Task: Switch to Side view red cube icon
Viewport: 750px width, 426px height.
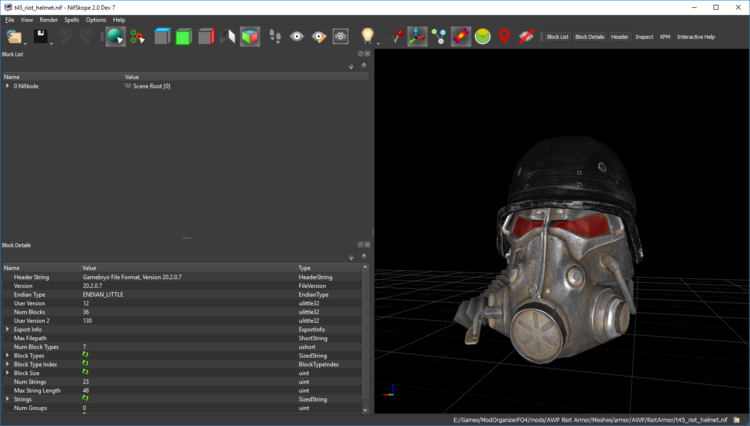Action: pos(206,37)
